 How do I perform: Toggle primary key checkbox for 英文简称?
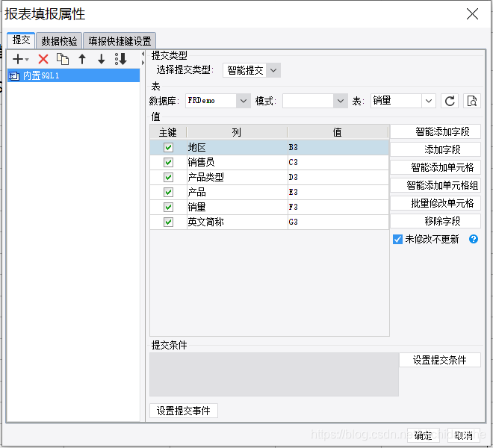point(168,222)
